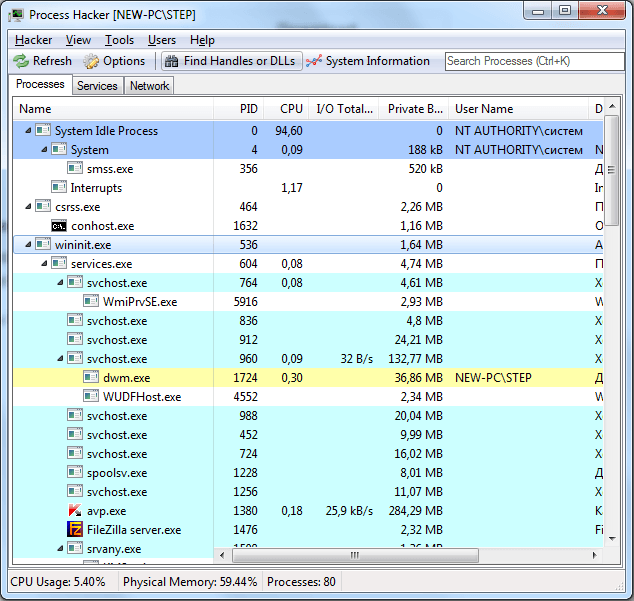This screenshot has width=634, height=601.
Task: Collapse the srvany.exe tree node
Action: click(x=60, y=549)
